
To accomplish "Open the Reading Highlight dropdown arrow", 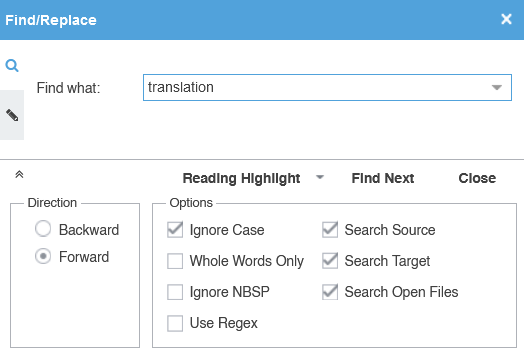I will pos(320,177).
